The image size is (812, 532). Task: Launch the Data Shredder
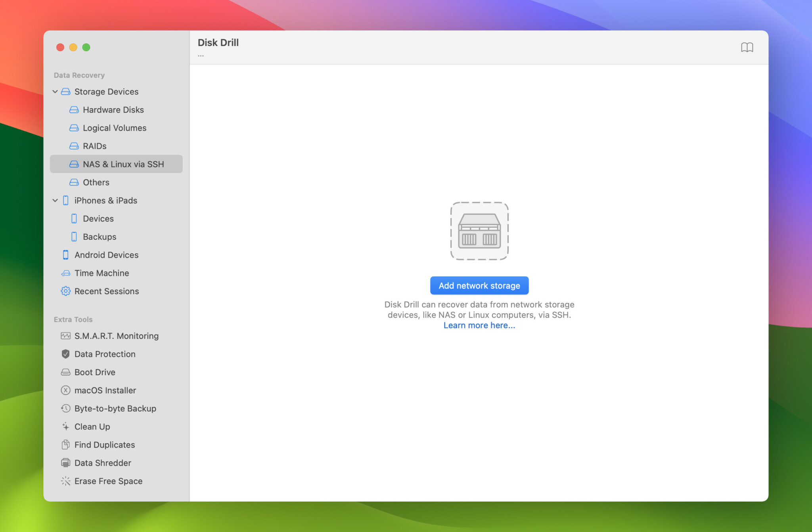pos(102,463)
